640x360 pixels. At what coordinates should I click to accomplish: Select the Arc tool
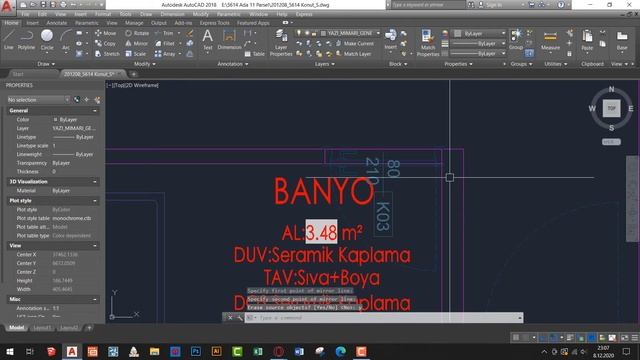coord(66,40)
